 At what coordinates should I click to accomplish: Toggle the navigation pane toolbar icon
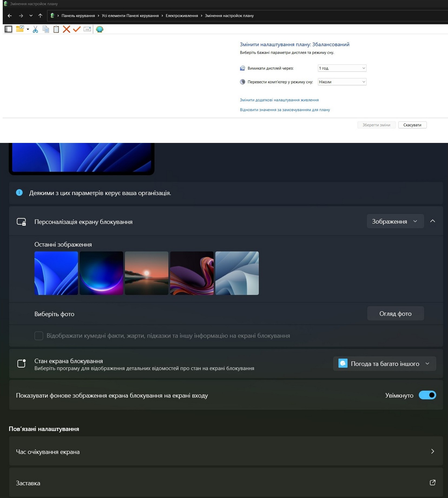tap(8, 29)
